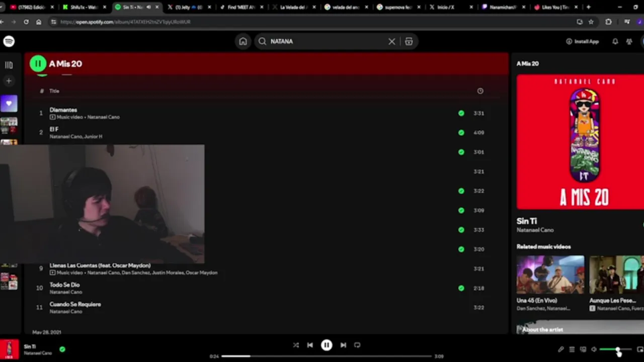The height and width of the screenshot is (362, 644).
Task: Reload the page in the browser
Action: click(26, 22)
